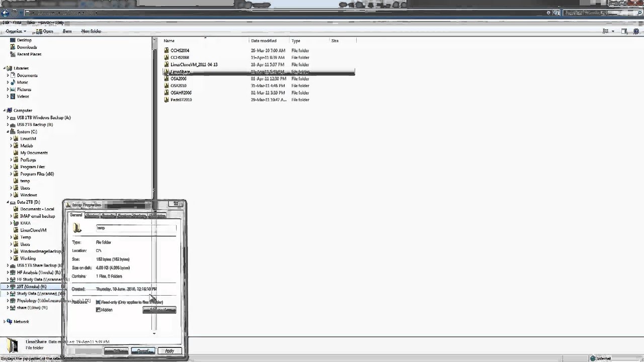Click the Matlab folder icon in tree
The width and height of the screenshot is (644, 362).
pyautogui.click(x=16, y=146)
